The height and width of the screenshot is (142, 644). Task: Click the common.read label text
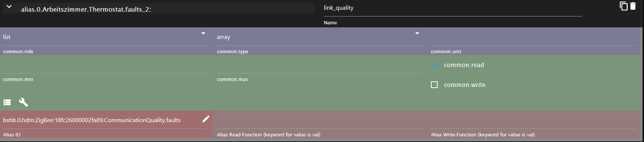click(464, 65)
